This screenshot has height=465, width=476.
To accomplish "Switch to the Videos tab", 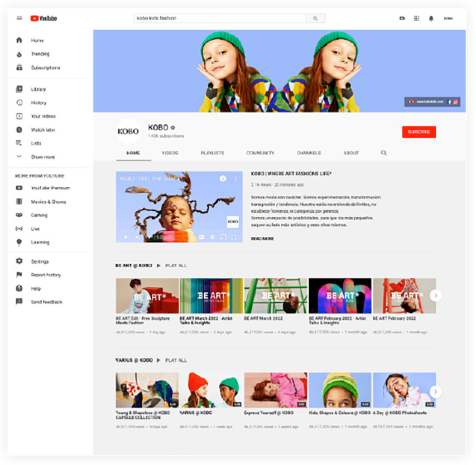I will [170, 153].
